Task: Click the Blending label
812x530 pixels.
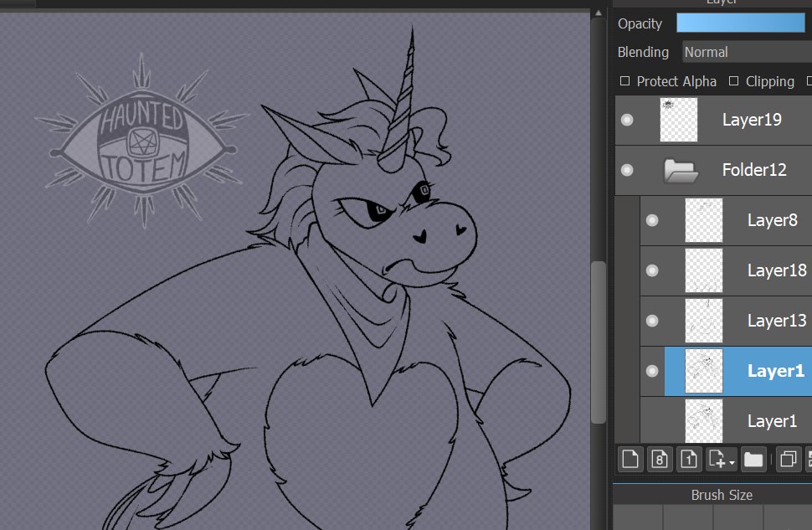Action: click(x=643, y=52)
